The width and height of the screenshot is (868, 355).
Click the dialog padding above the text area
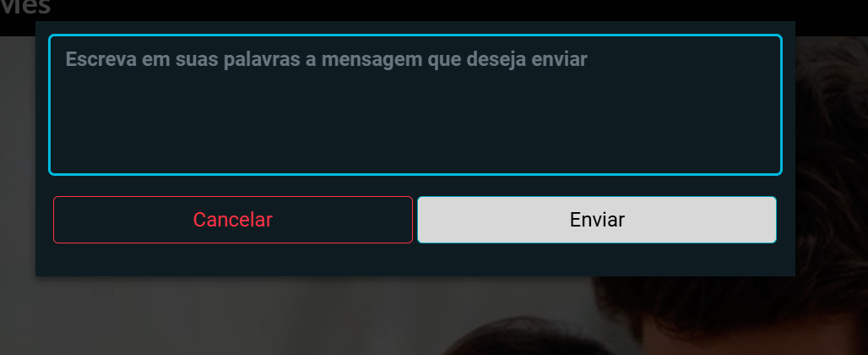point(415,28)
